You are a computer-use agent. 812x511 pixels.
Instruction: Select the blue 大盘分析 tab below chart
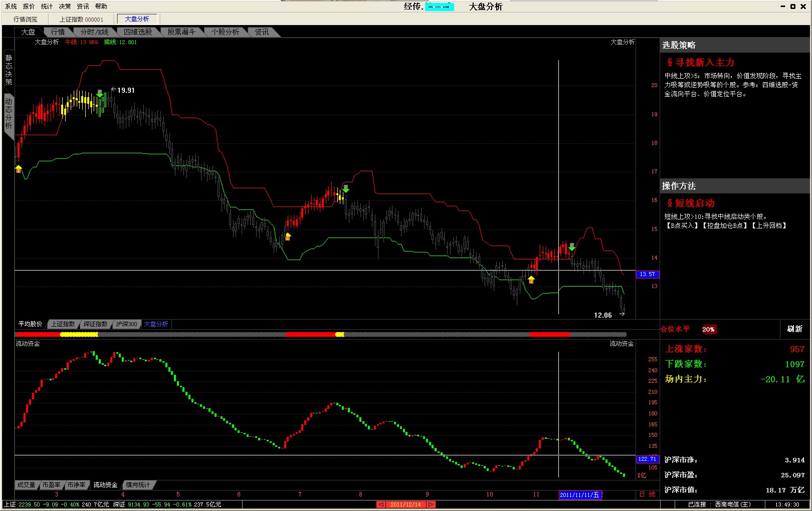point(156,324)
